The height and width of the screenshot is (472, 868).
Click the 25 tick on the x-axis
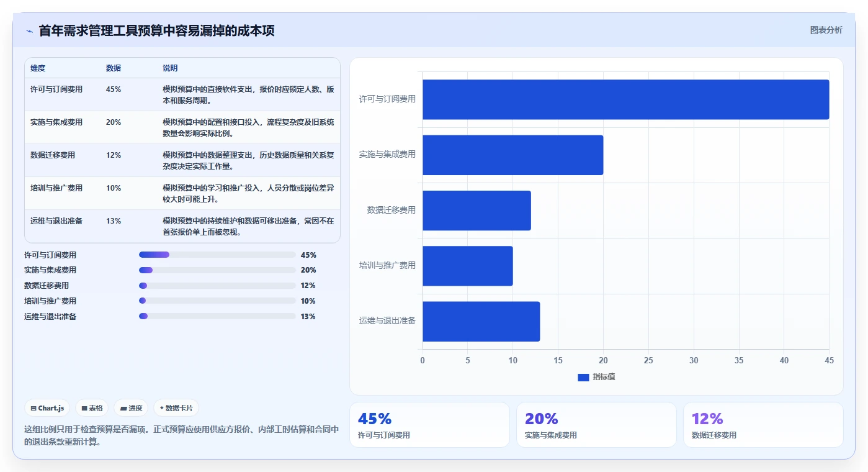click(x=648, y=360)
